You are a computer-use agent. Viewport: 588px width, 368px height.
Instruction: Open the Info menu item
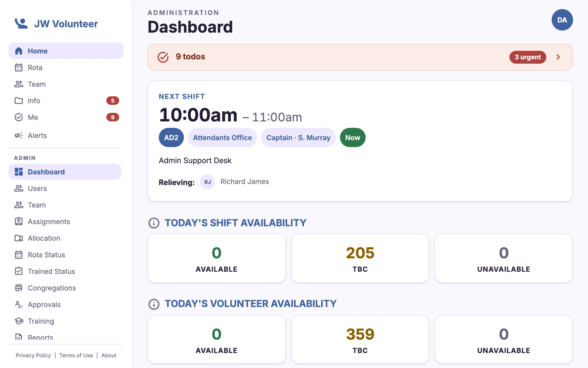click(x=66, y=101)
